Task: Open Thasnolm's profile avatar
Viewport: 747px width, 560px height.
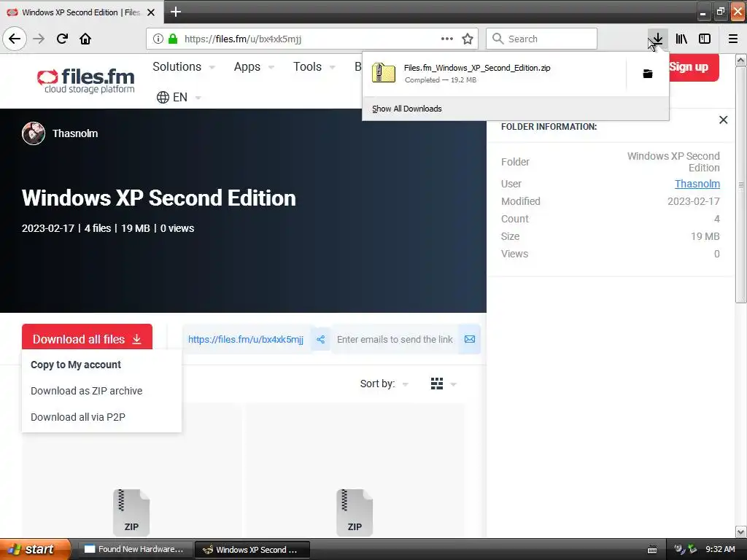Action: [x=34, y=133]
